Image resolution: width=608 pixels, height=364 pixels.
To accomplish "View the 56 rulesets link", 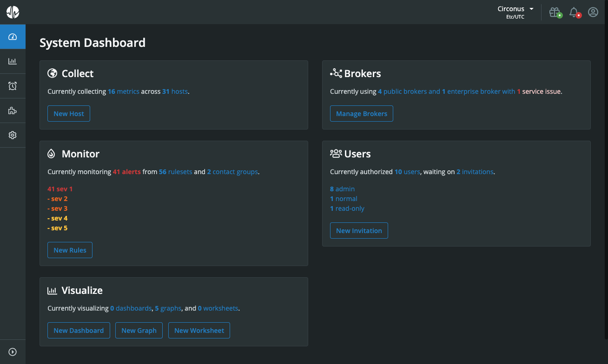I will point(175,171).
